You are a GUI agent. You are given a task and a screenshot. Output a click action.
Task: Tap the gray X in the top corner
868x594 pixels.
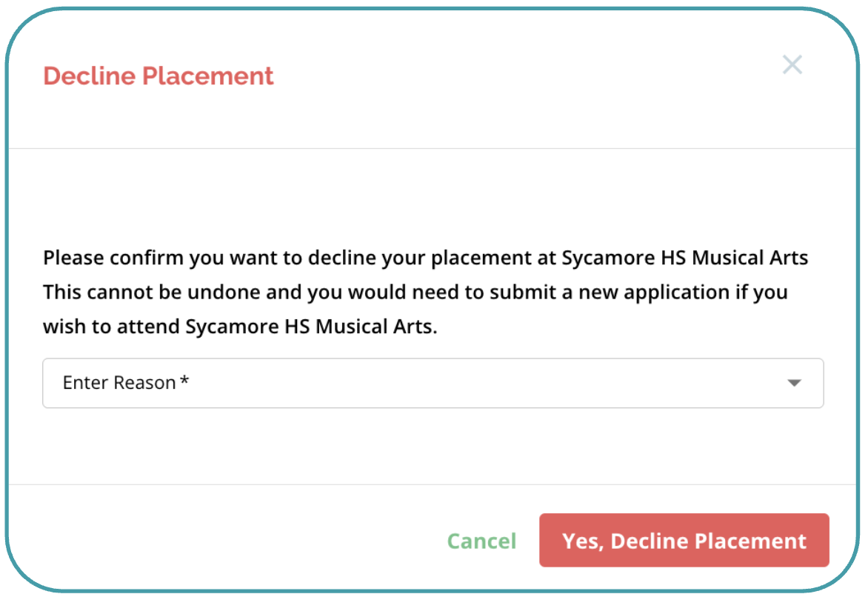click(792, 65)
